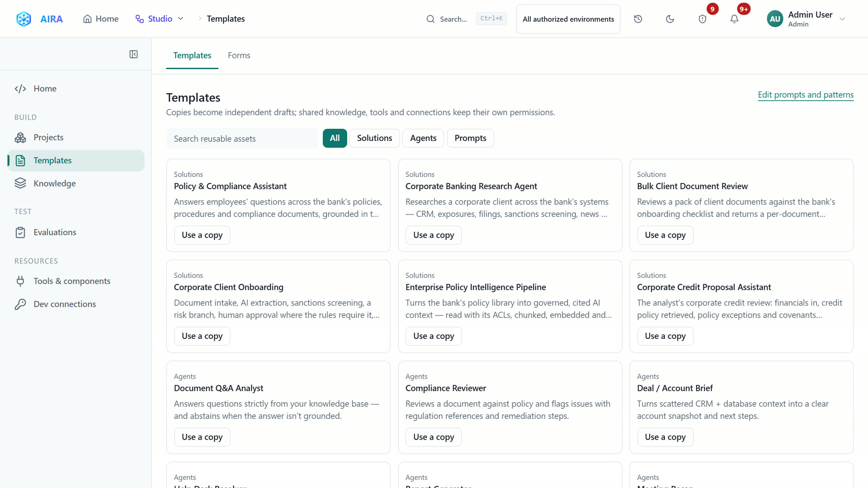This screenshot has width=868, height=488.
Task: Select the All filter
Action: point(335,138)
